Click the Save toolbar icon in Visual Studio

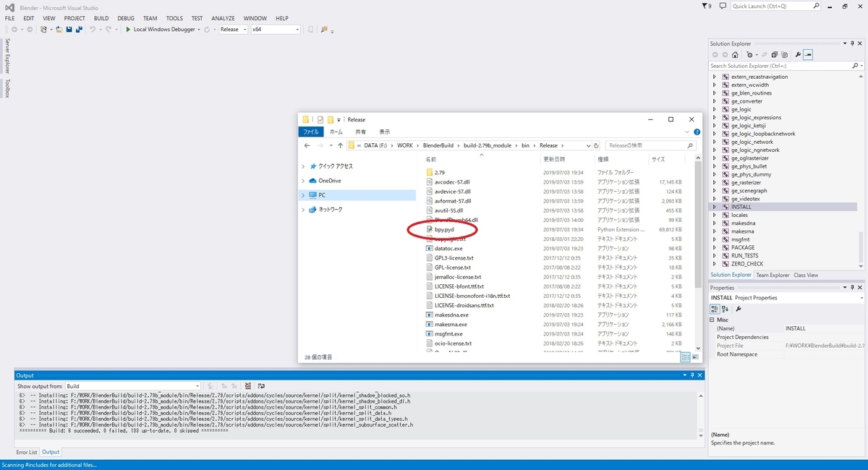point(69,30)
